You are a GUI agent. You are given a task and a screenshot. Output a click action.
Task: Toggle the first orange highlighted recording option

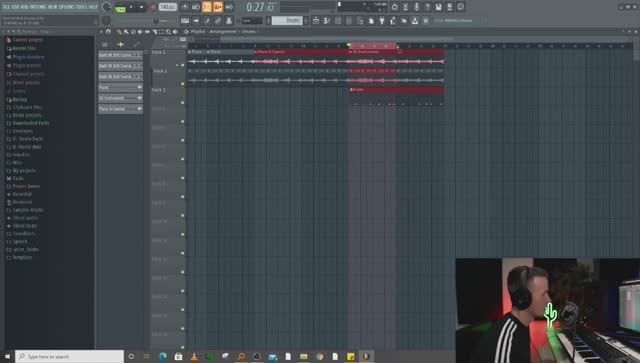(207, 7)
